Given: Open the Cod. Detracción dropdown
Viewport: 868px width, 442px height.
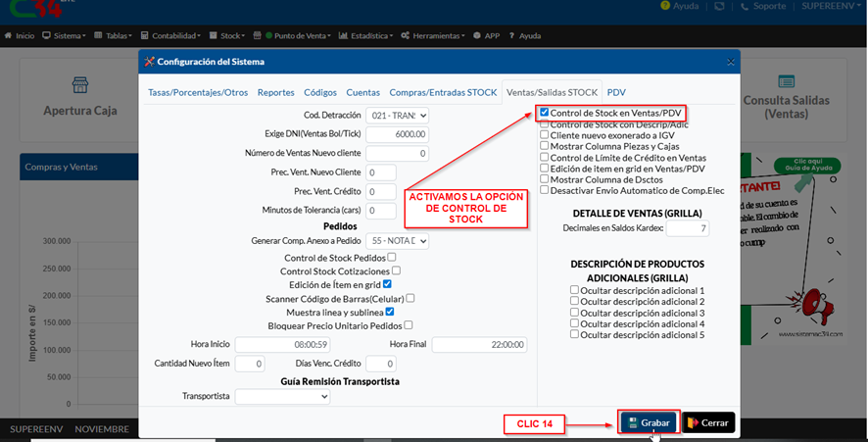Looking at the screenshot, I should [397, 116].
